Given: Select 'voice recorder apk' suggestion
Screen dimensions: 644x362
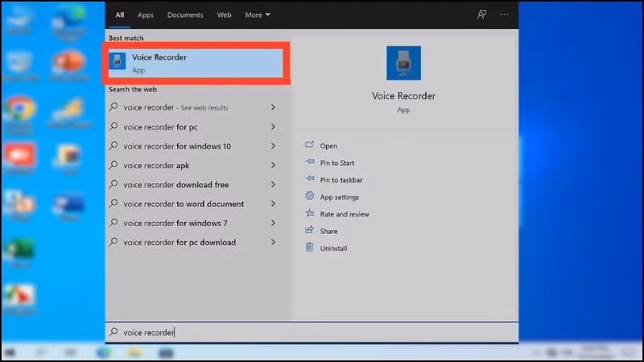Looking at the screenshot, I should 192,166.
